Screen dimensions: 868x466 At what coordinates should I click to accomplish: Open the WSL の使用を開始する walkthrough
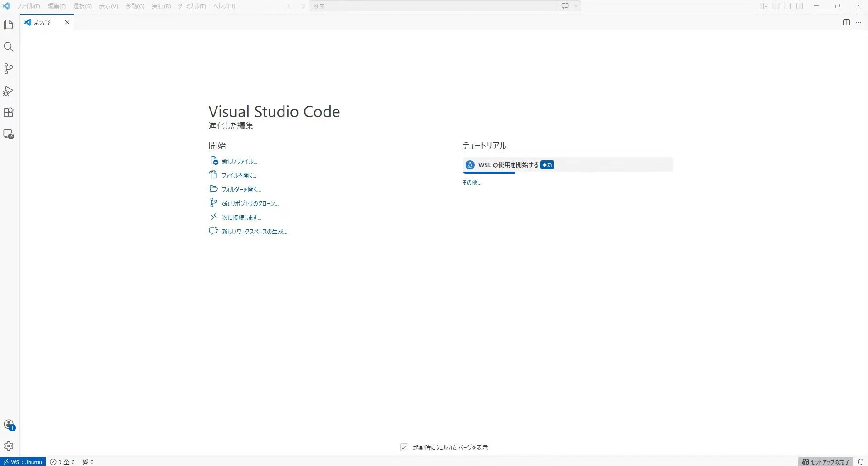pos(568,165)
